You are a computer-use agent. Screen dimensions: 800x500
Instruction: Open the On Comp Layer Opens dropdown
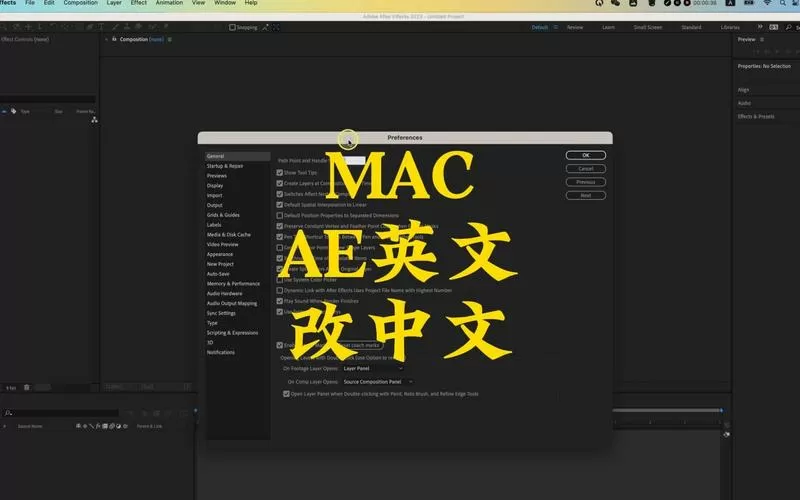[x=378, y=382]
